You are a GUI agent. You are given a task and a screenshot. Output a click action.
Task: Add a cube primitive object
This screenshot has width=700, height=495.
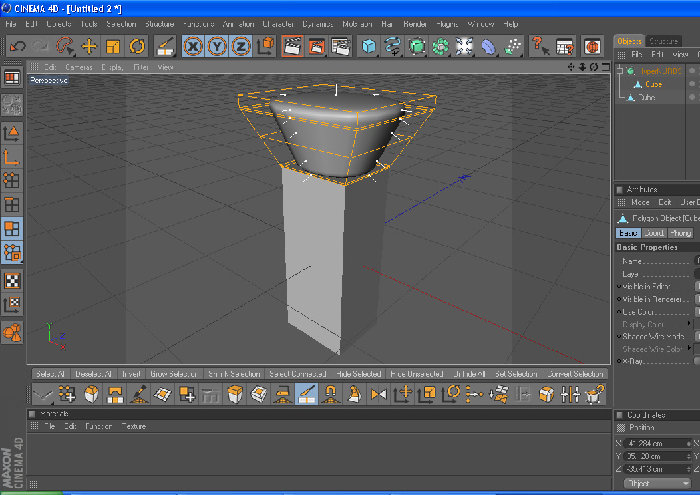coord(369,46)
